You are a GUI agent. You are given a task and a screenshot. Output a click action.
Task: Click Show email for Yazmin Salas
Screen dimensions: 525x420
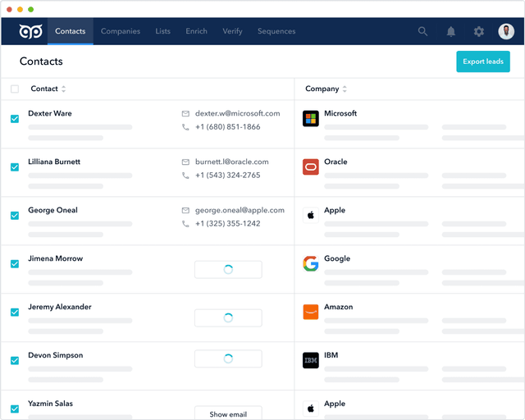(228, 413)
